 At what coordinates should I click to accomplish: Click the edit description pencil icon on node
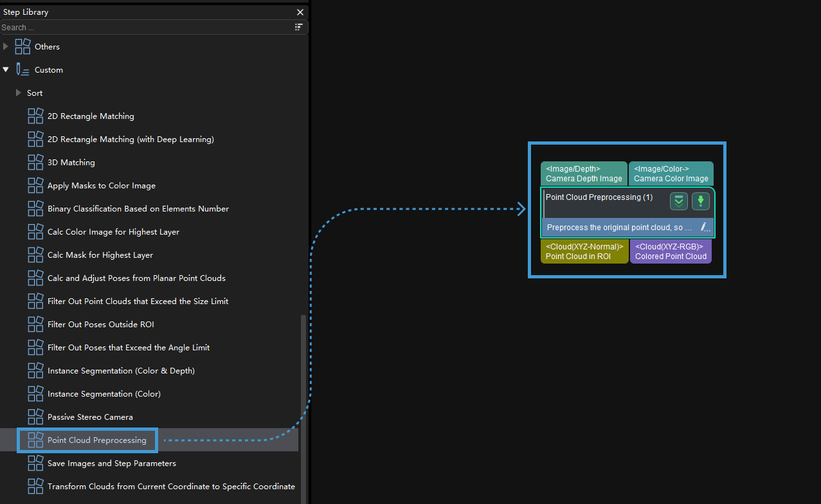click(x=705, y=227)
